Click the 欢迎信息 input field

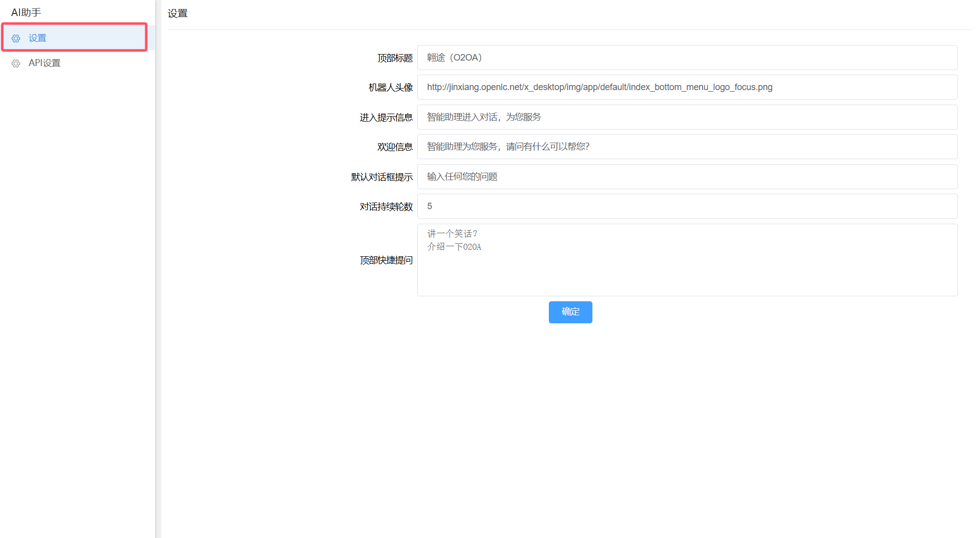pos(687,147)
